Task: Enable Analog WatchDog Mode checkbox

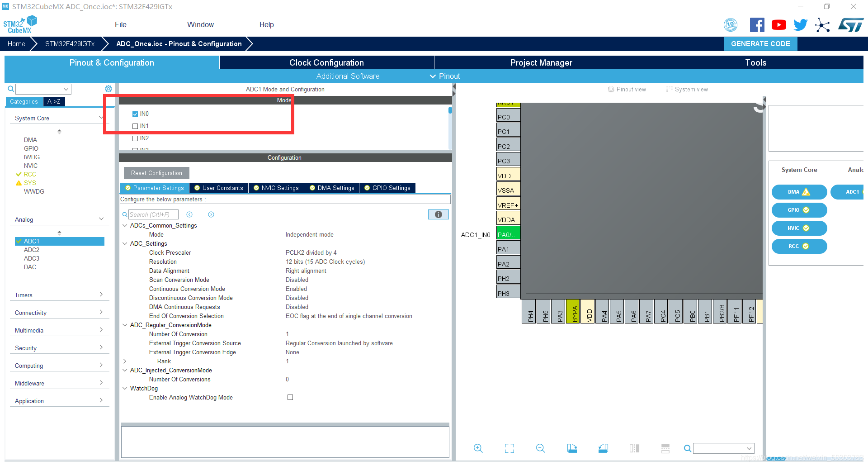Action: click(x=290, y=397)
